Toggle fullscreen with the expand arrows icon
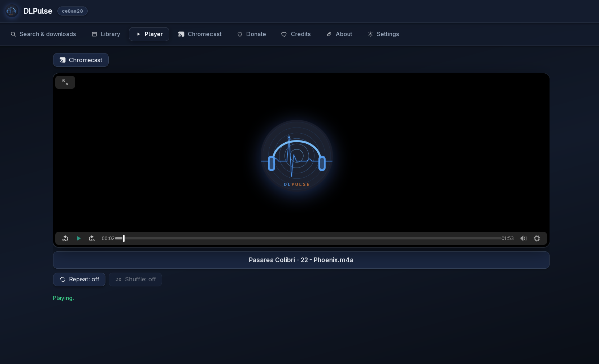The height and width of the screenshot is (364, 599). coord(65,82)
